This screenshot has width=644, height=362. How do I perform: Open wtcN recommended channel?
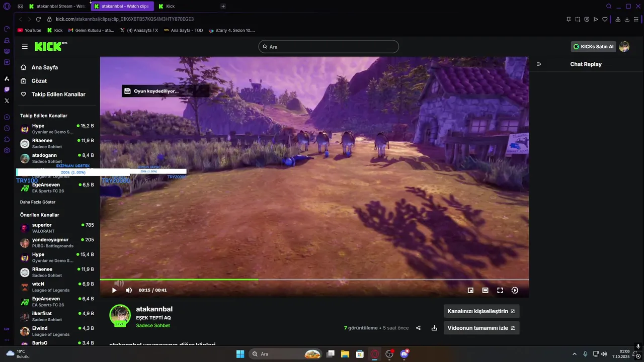57,287
